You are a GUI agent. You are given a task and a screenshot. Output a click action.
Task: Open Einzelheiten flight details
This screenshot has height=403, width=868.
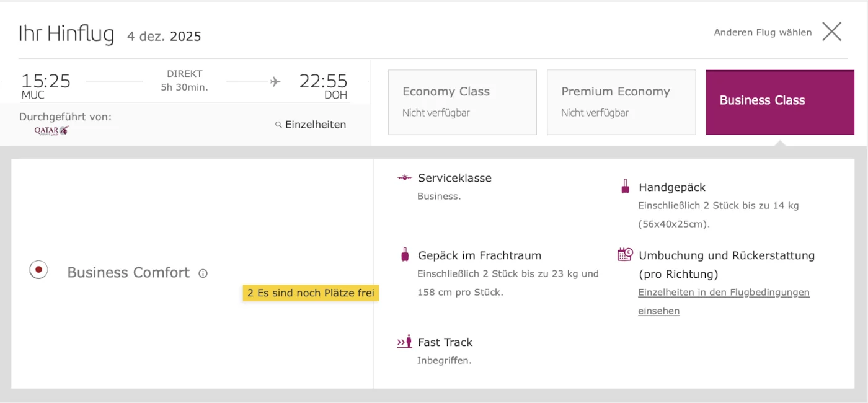tap(315, 125)
